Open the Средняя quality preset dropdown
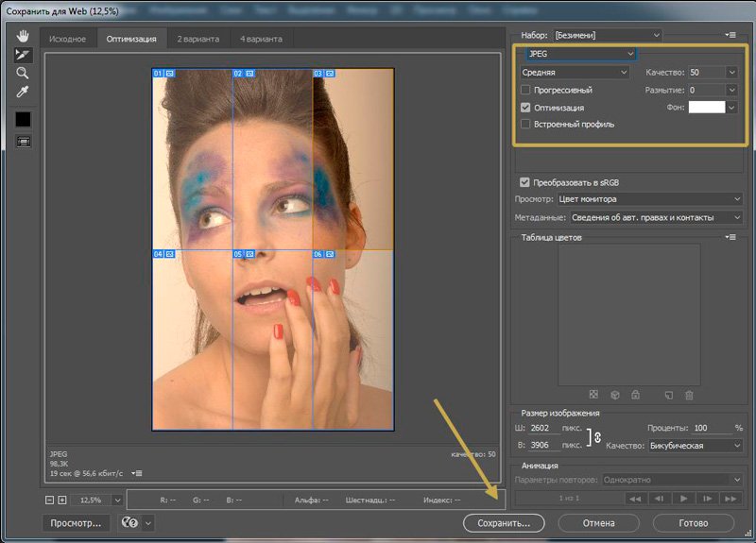Viewport: 756px width, 543px height. click(575, 73)
